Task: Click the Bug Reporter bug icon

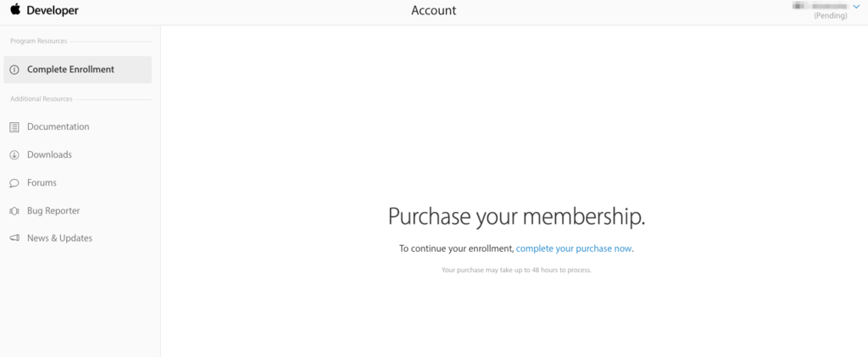Action: (14, 211)
